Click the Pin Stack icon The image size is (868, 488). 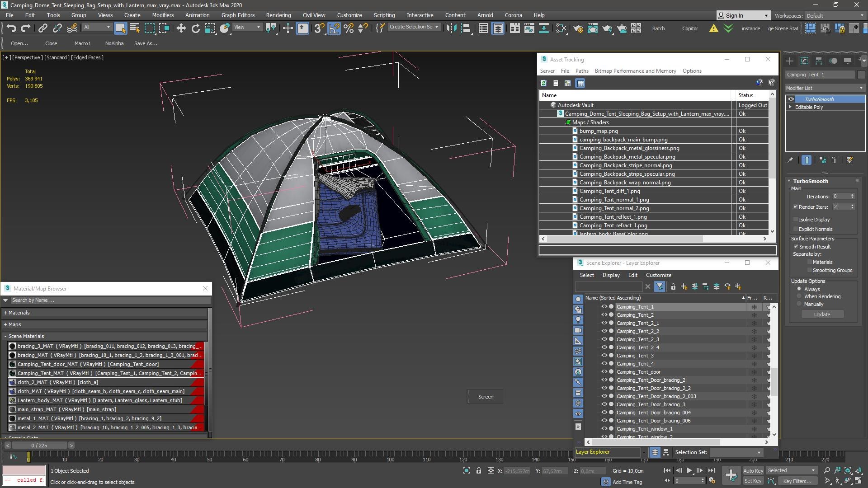(790, 160)
